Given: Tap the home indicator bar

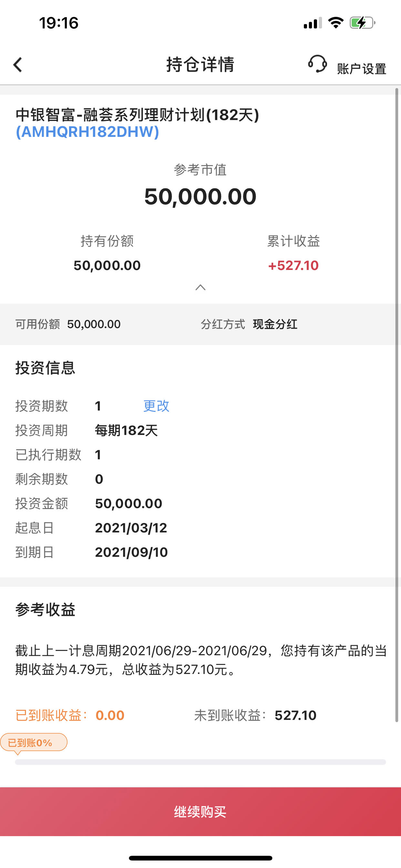Looking at the screenshot, I should [200, 858].
